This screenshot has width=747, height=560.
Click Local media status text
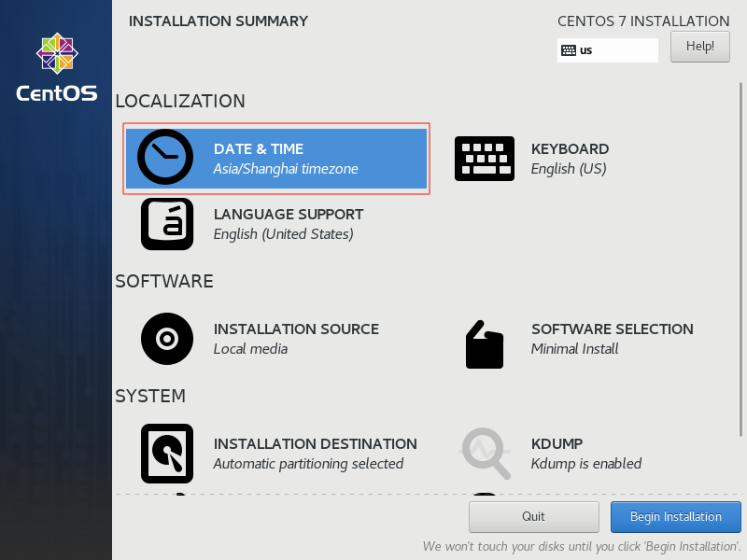250,349
